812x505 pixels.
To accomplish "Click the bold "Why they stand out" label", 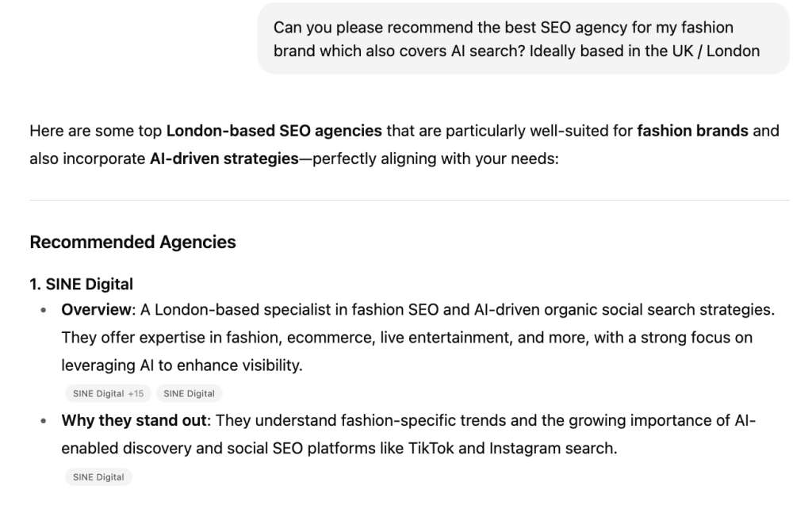I will pyautogui.click(x=133, y=420).
